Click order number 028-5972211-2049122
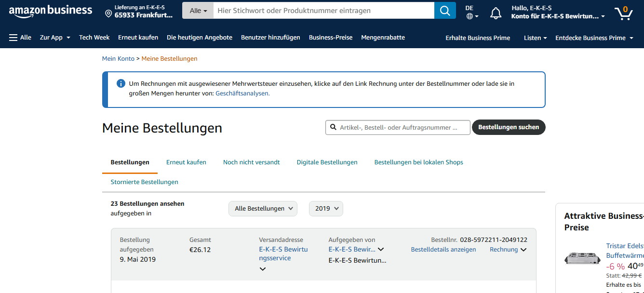 [x=494, y=240]
